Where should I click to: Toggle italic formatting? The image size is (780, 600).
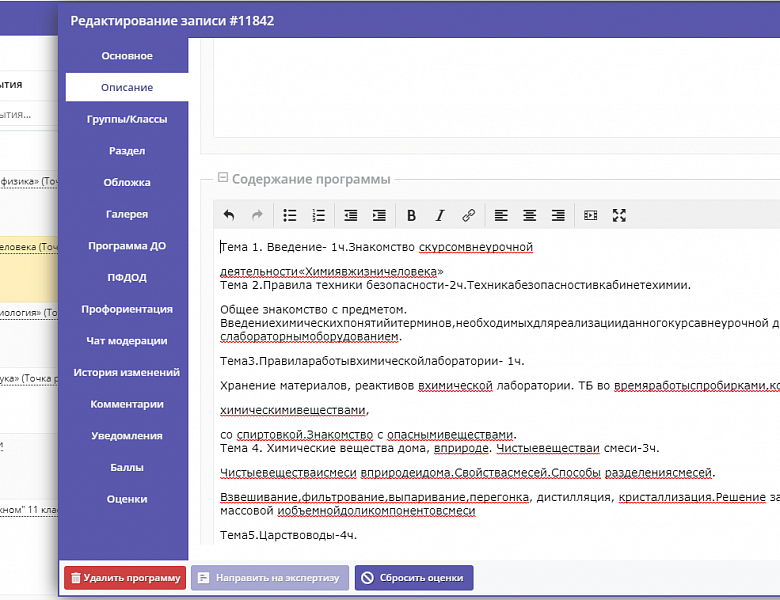pyautogui.click(x=440, y=215)
